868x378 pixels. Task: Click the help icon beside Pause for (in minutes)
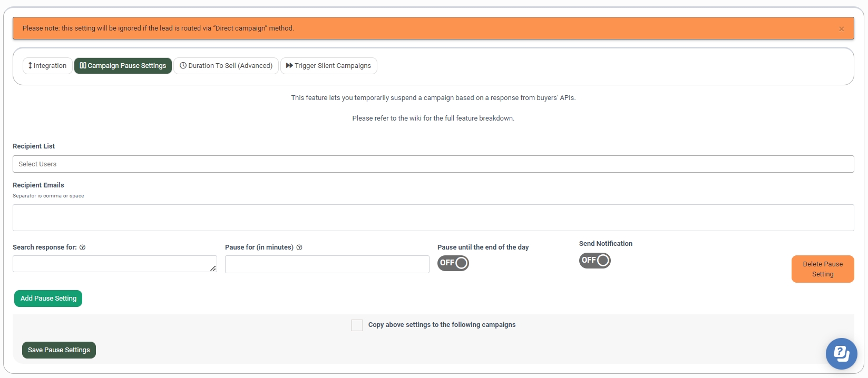click(x=299, y=247)
